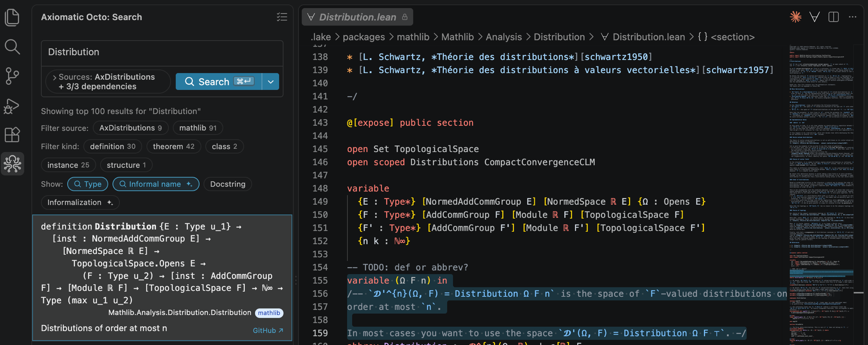Click the Mathlib.Analysis.Distribution.Distribution path text
The image size is (868, 345).
(180, 312)
